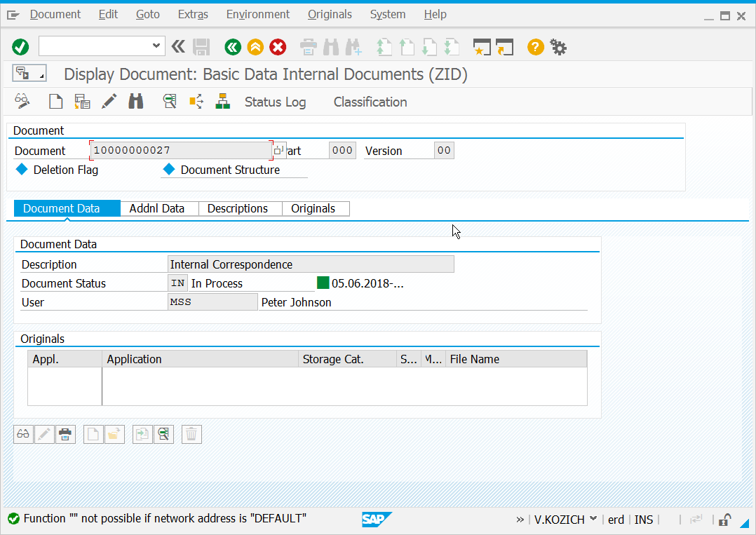Click the Change pencil icon in application toolbar
The height and width of the screenshot is (535, 756).
click(x=109, y=101)
